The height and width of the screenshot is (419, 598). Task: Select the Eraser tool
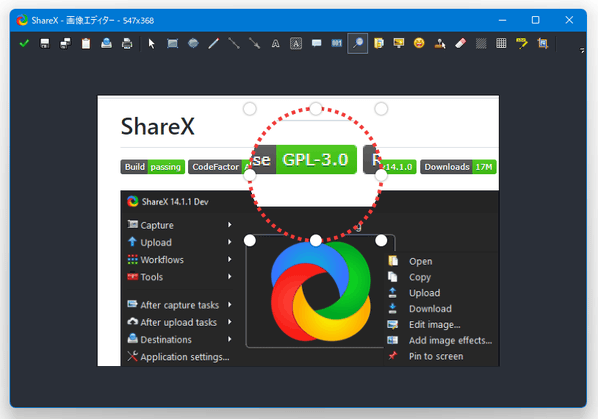click(x=460, y=43)
